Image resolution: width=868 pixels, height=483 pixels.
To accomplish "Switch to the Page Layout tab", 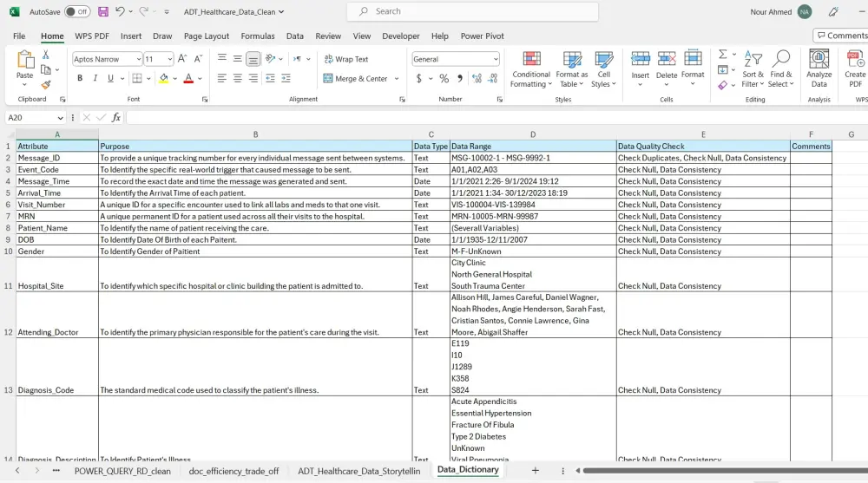I will [x=207, y=36].
